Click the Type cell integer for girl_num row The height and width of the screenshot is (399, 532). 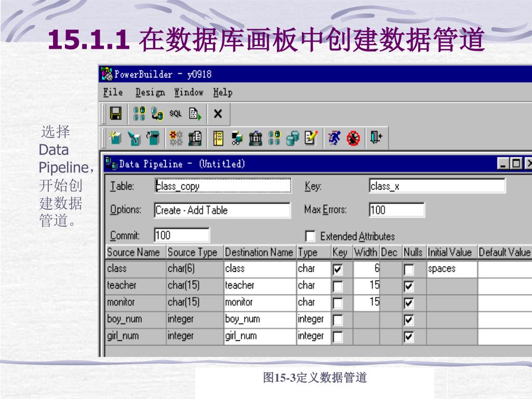[x=313, y=337]
